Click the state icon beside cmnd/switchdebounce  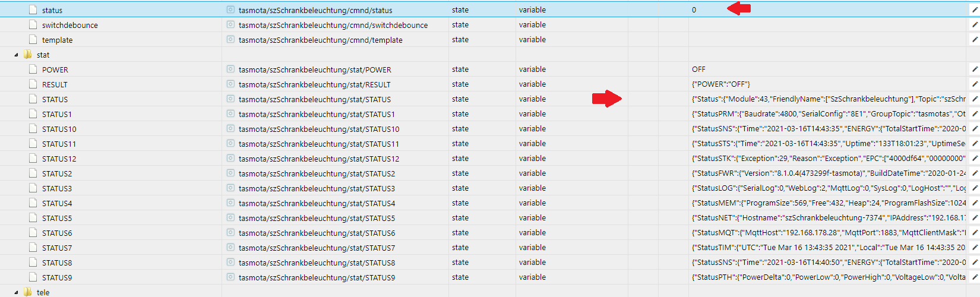point(230,25)
